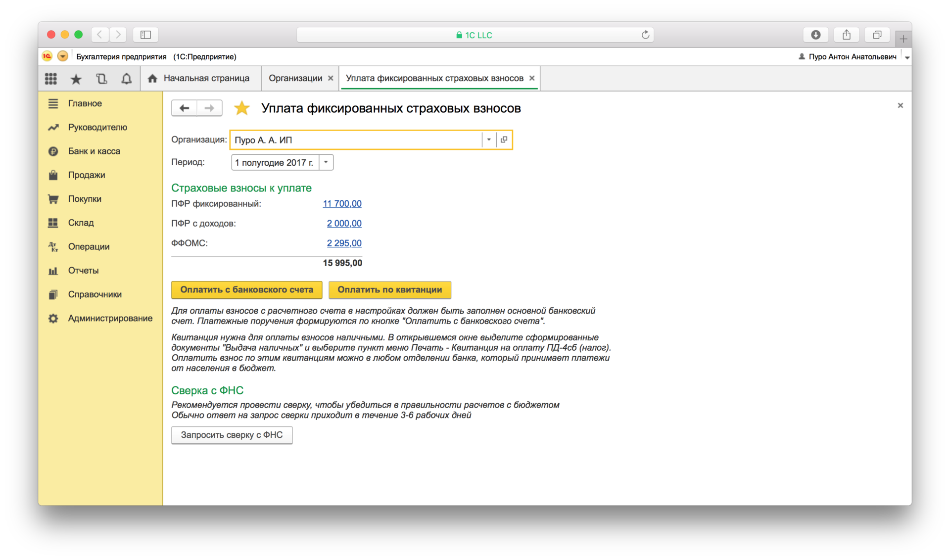This screenshot has width=950, height=560.
Task: Expand the Период dropdown arrow
Action: point(326,163)
